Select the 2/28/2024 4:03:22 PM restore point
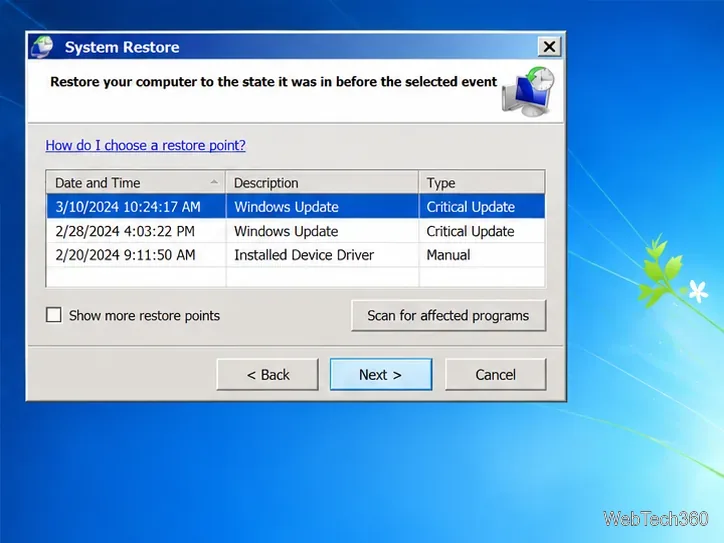This screenshot has height=543, width=724. (x=296, y=231)
